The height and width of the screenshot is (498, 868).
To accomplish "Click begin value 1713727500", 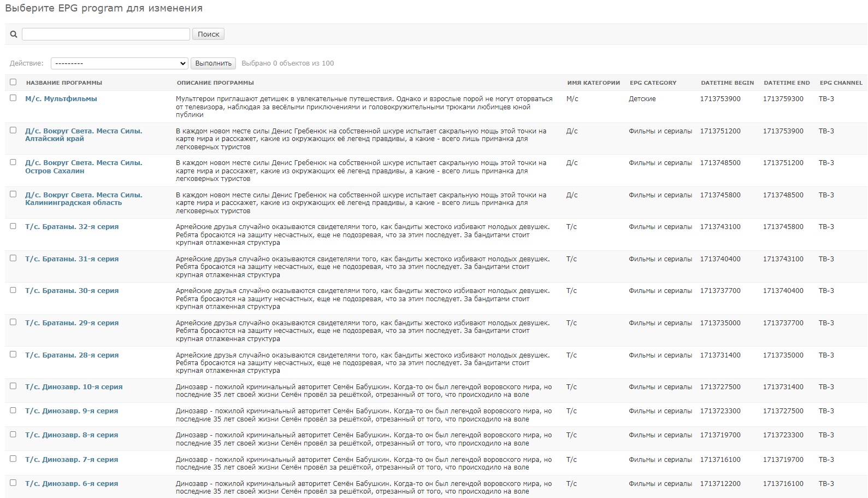I will point(721,387).
